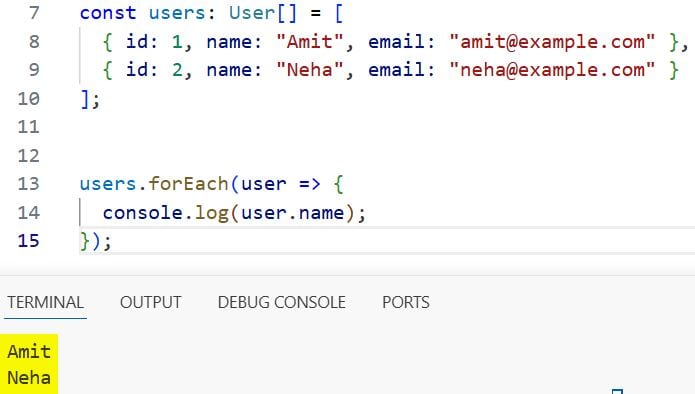
Task: Click line number 13 in gutter
Action: point(29,184)
